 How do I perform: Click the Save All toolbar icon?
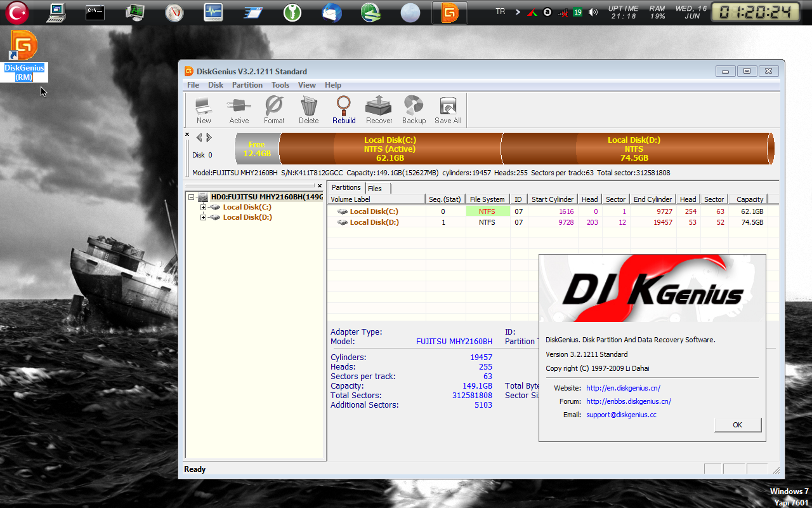coord(448,110)
